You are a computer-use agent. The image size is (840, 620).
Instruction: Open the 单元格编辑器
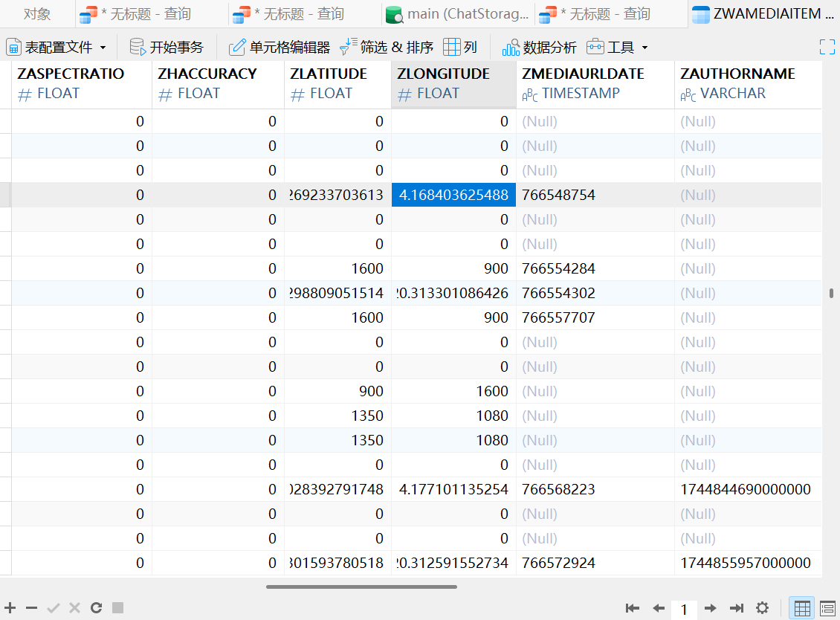tap(279, 47)
